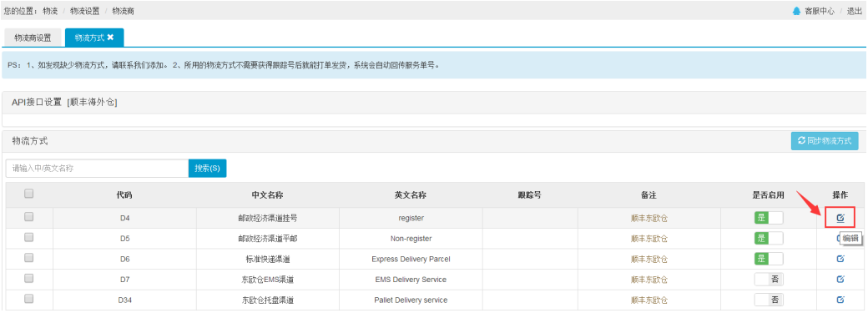Click 东欧仓托盘渠道 in the table
Screen dimensions: 868x318
point(267,300)
